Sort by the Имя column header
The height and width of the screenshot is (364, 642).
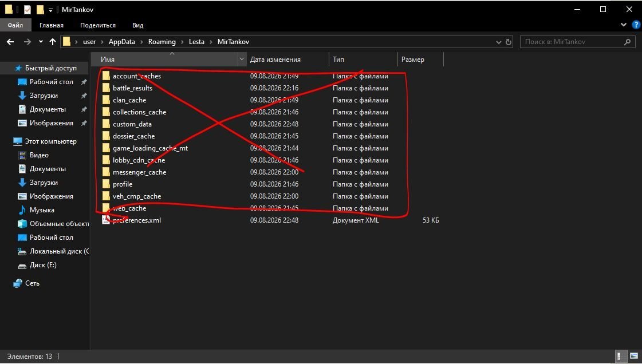[164, 60]
